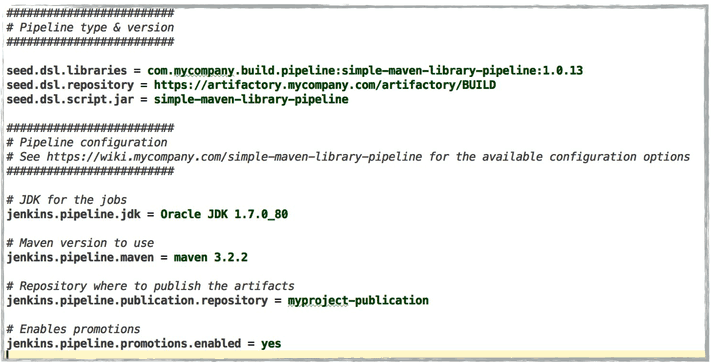Click the seed.dsl.libraries property key
The image size is (711, 362).
click(x=67, y=71)
